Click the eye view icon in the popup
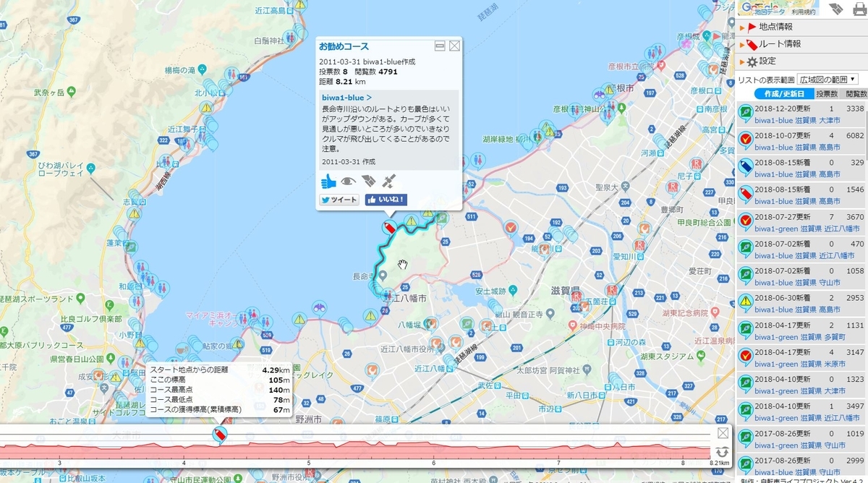868x483 pixels. pyautogui.click(x=349, y=181)
